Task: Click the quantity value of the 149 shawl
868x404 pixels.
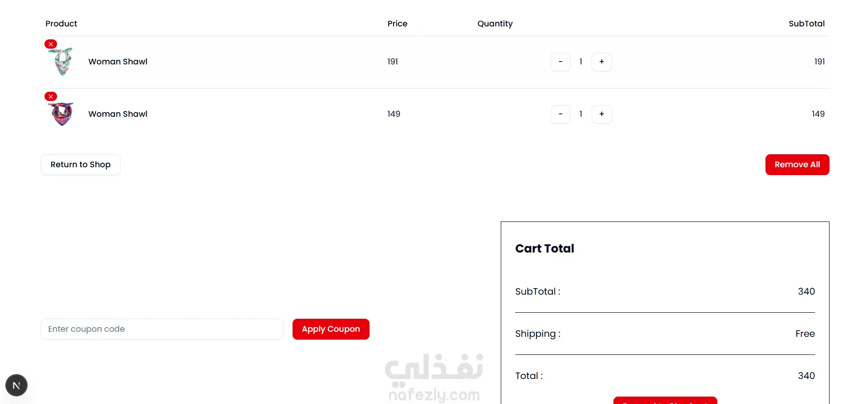Action: [581, 114]
